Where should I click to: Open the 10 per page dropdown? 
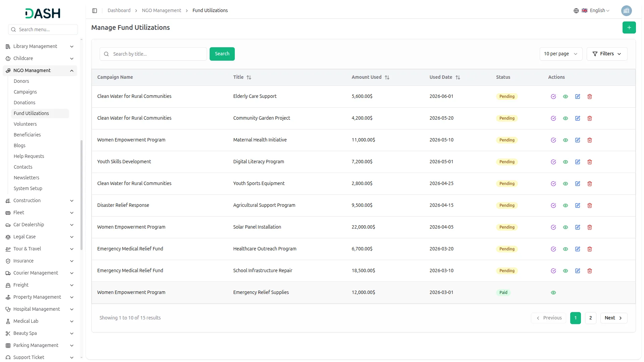pyautogui.click(x=560, y=54)
